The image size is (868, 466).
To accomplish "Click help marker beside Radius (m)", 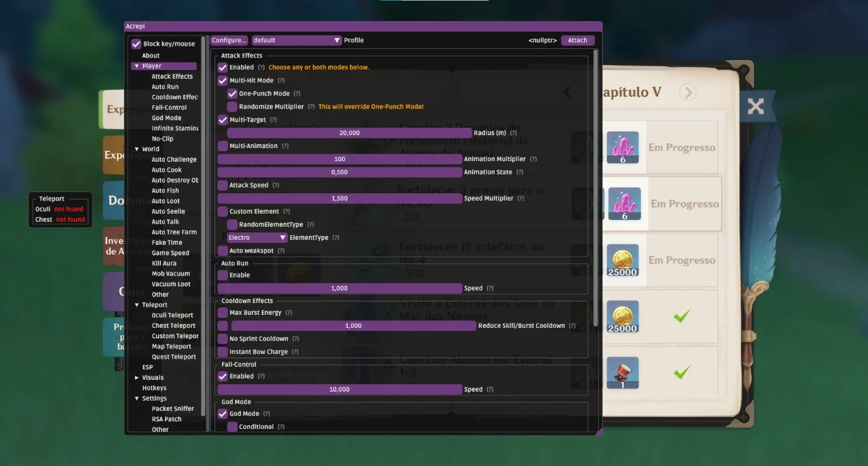I will [513, 133].
